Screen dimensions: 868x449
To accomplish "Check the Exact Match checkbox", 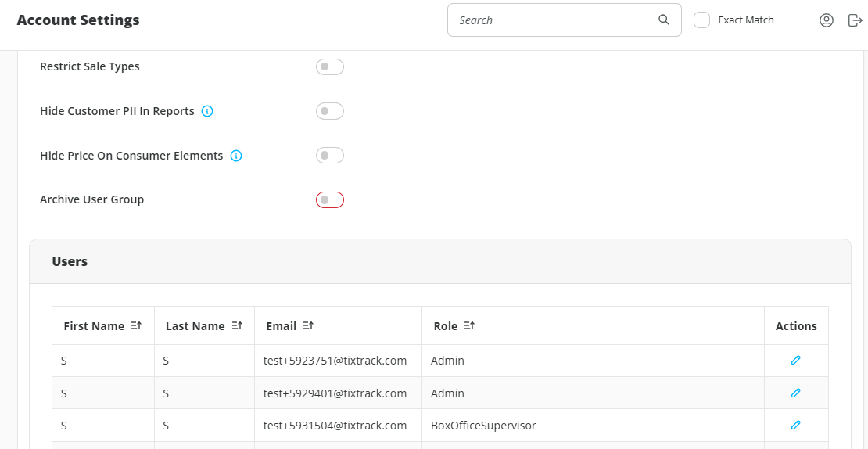I will [x=702, y=20].
